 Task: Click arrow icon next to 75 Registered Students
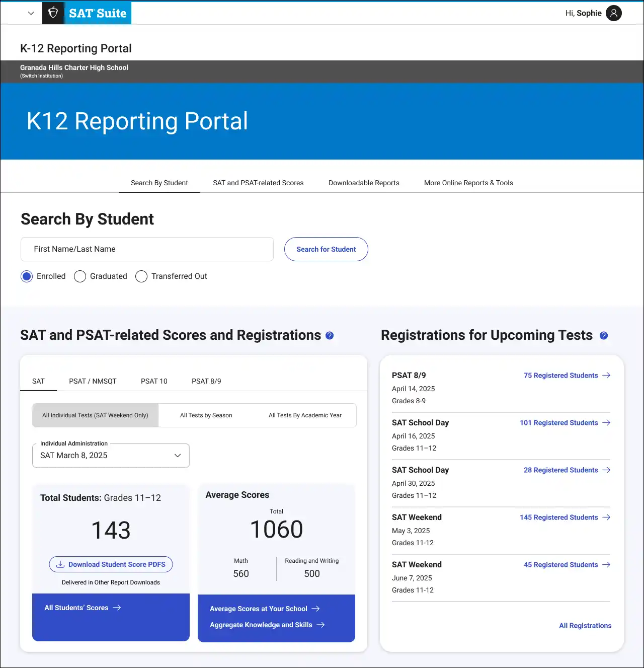click(x=606, y=376)
